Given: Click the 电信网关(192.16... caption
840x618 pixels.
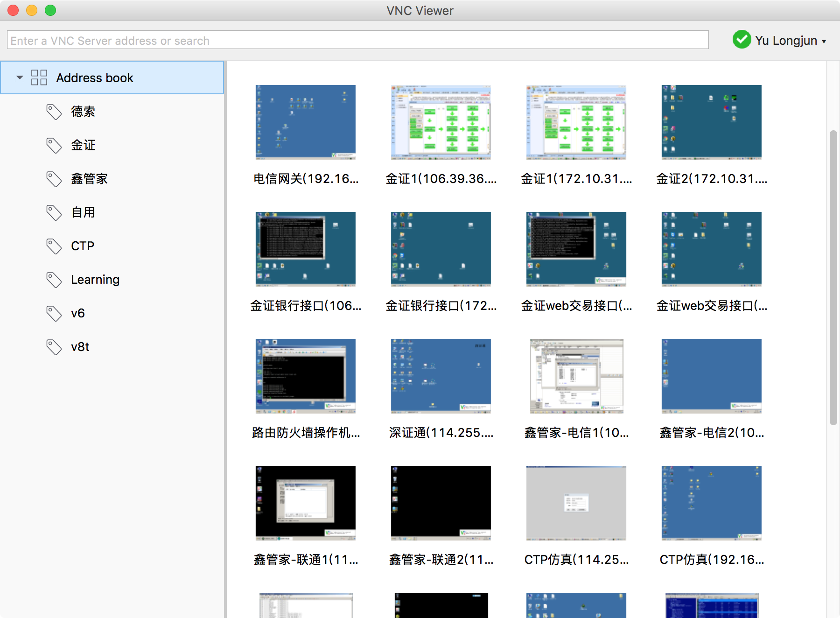Looking at the screenshot, I should pos(306,179).
